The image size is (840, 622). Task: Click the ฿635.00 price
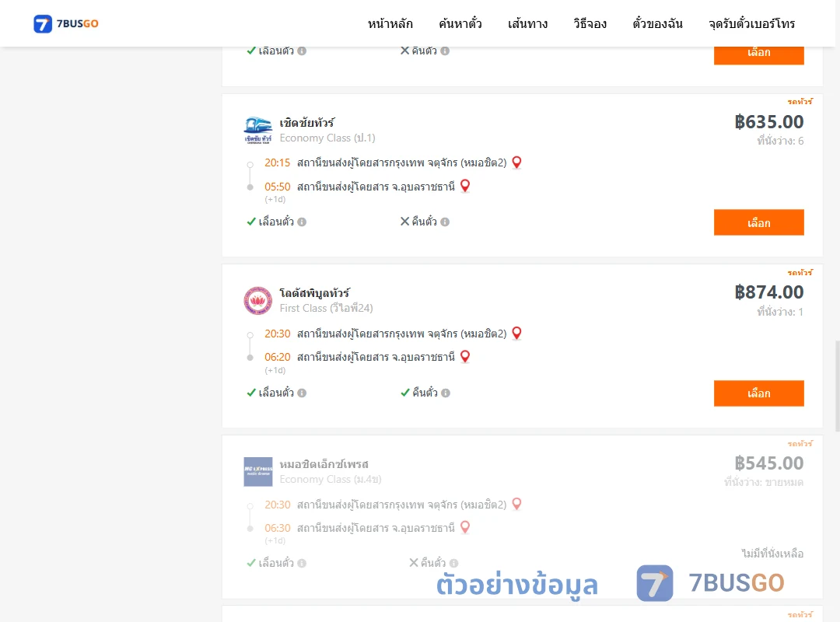(768, 121)
